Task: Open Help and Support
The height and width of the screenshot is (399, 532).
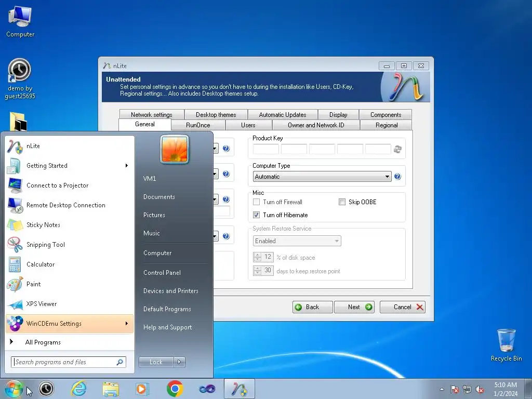Action: pos(168,327)
